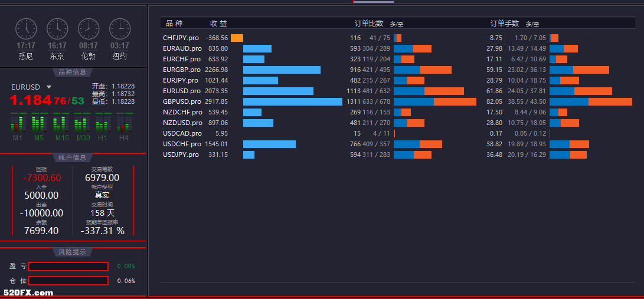Click the 6979.00 trade count value
Screen dimensions: 644x299
tap(102, 178)
